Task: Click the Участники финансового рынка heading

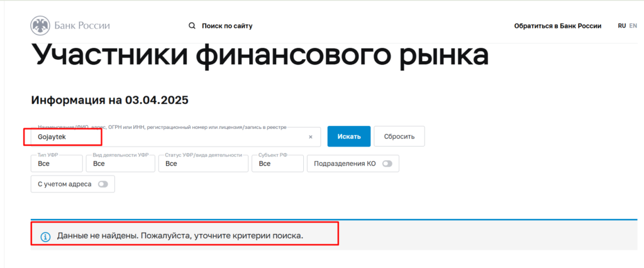Action: 260,55
